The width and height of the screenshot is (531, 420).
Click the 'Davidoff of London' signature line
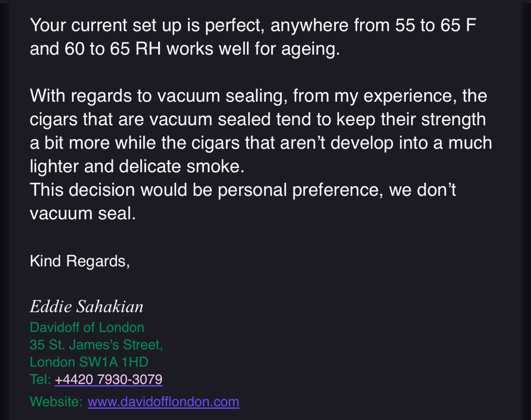(x=87, y=328)
